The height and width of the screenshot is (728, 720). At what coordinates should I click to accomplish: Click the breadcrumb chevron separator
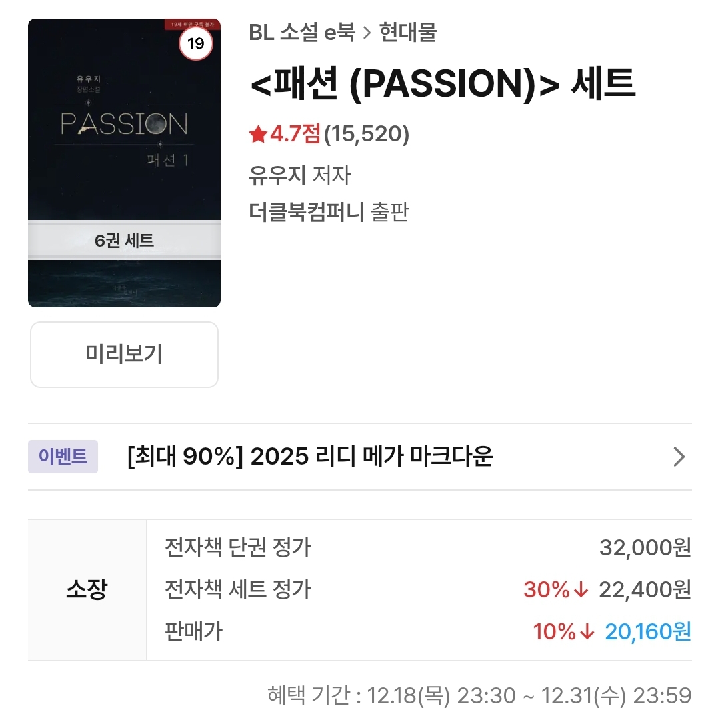click(x=367, y=33)
